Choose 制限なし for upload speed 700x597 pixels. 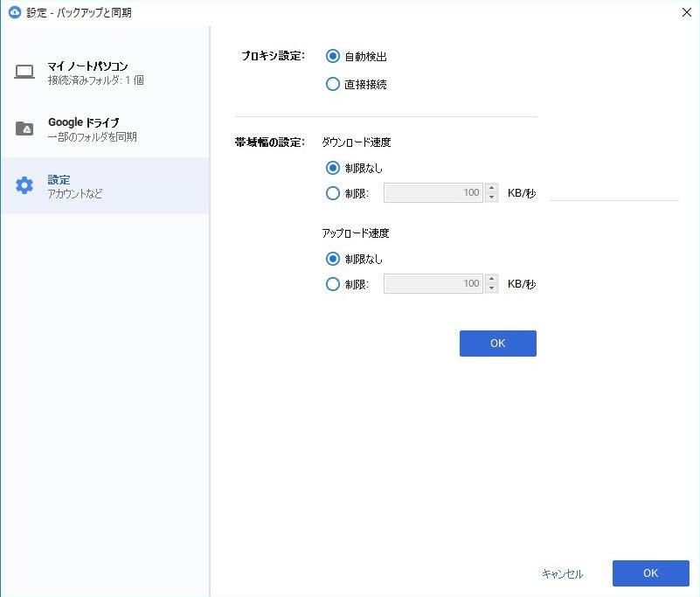tap(333, 259)
